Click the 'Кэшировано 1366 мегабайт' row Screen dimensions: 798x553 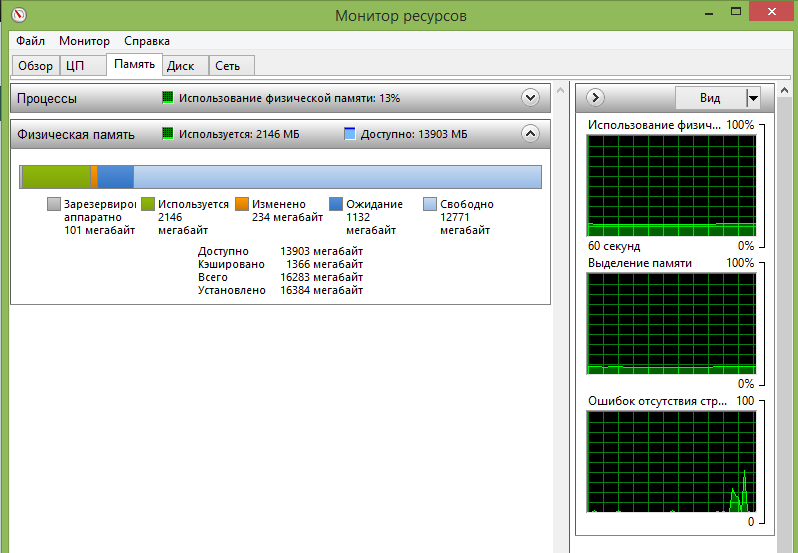[280, 264]
